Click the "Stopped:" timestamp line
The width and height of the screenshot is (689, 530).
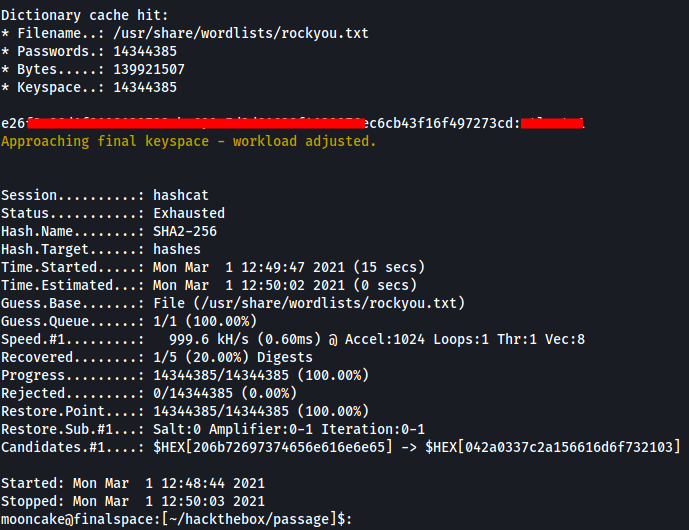pos(133,502)
